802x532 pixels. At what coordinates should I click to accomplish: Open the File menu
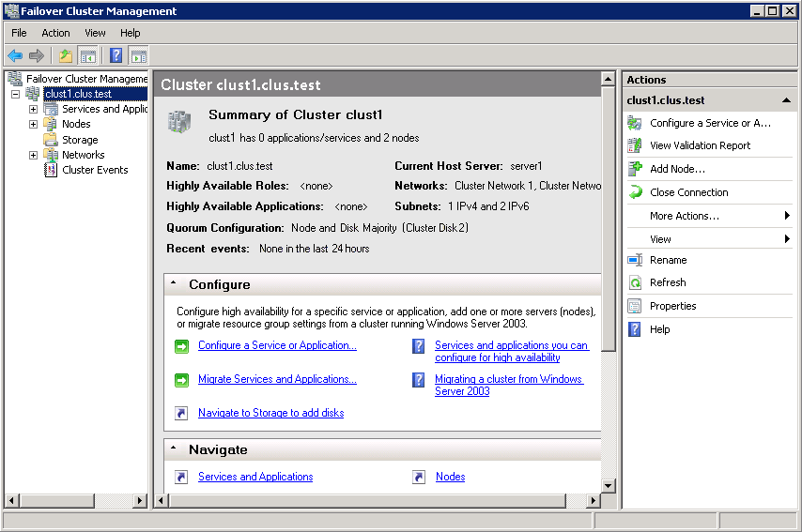(19, 33)
